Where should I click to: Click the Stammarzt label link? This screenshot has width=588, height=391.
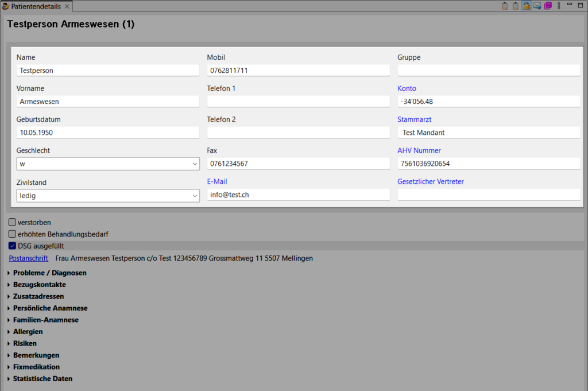pyautogui.click(x=414, y=119)
